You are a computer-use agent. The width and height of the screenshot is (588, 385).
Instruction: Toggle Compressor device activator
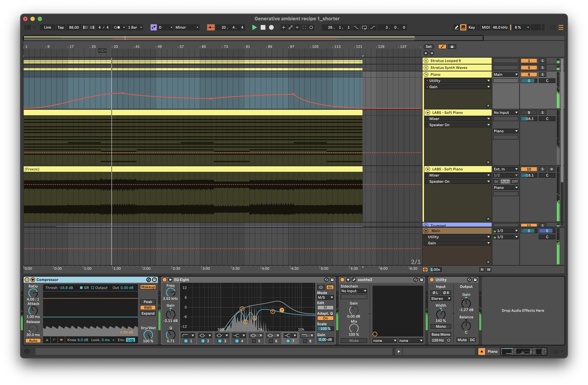click(27, 280)
